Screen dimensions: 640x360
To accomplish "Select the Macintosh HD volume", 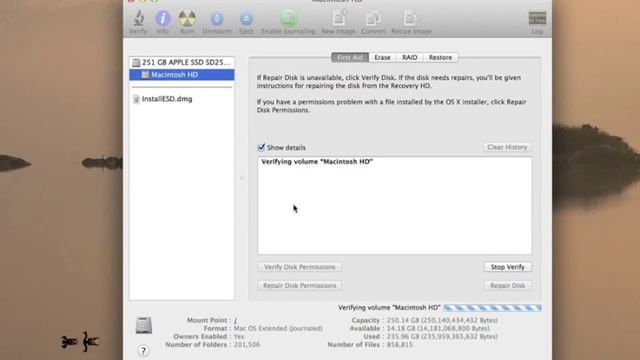I will [x=182, y=75].
